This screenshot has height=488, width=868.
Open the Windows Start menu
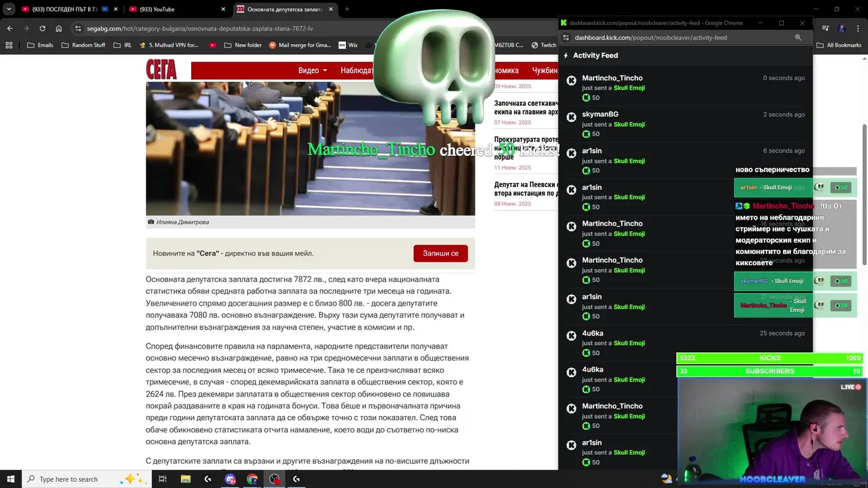click(x=11, y=479)
